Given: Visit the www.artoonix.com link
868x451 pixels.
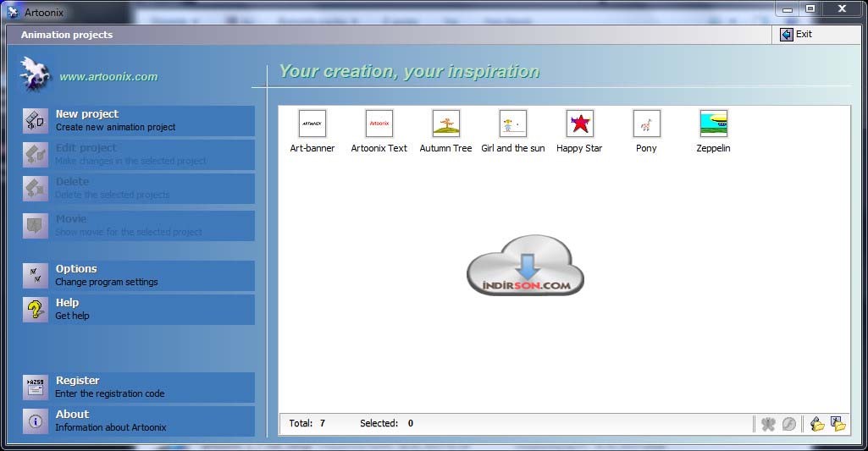Looking at the screenshot, I should point(108,77).
